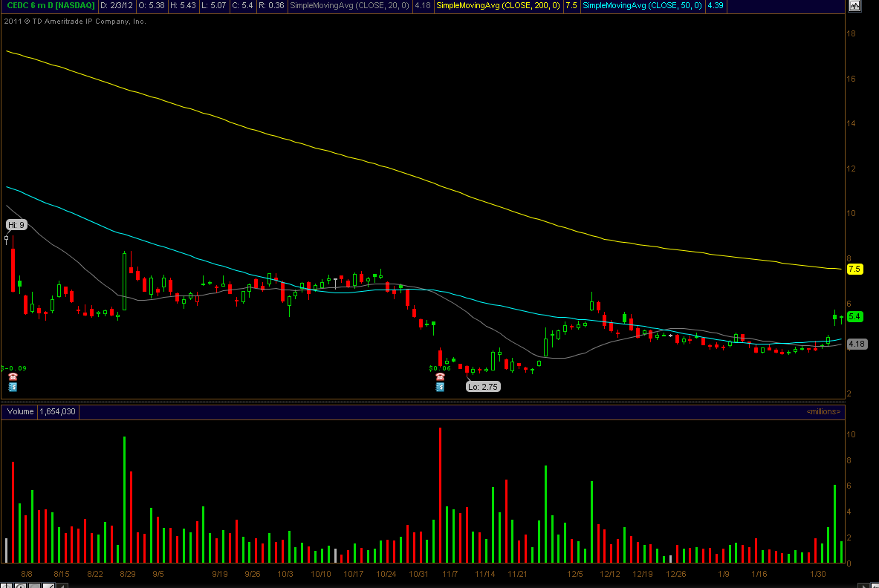Viewport: 879px width, 588px height.
Task: Click the $0.06 earnings value
Action: click(440, 367)
